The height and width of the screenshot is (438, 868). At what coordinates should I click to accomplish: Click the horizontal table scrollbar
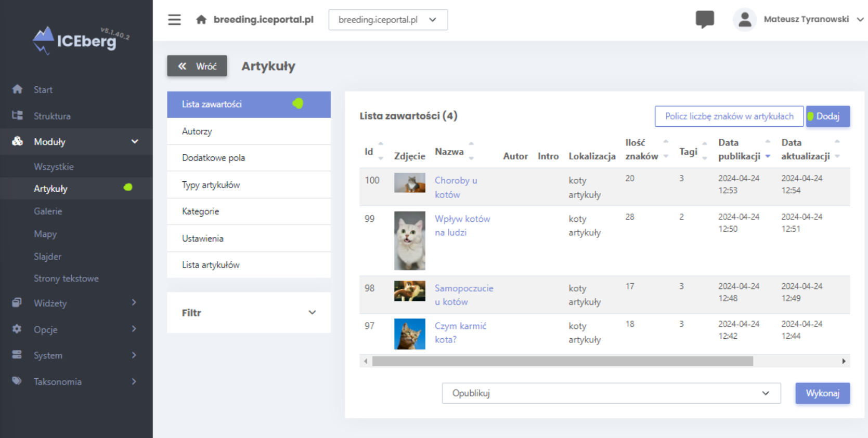(x=562, y=361)
